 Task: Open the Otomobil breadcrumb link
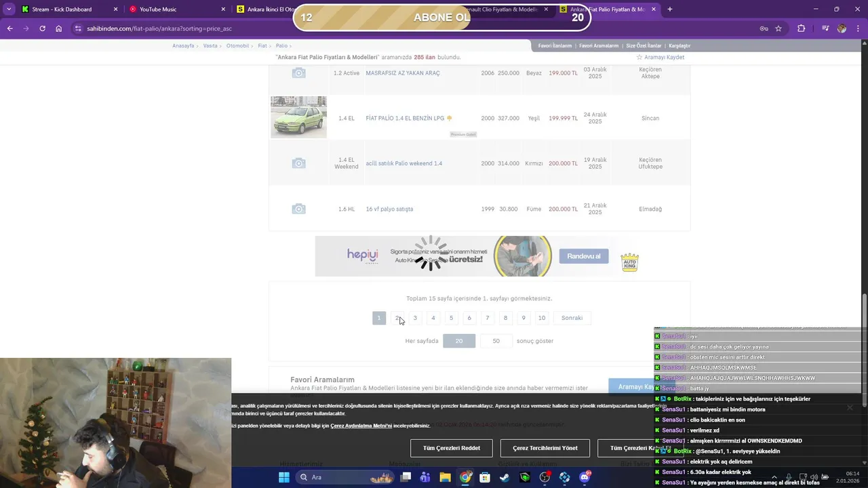[x=238, y=45]
